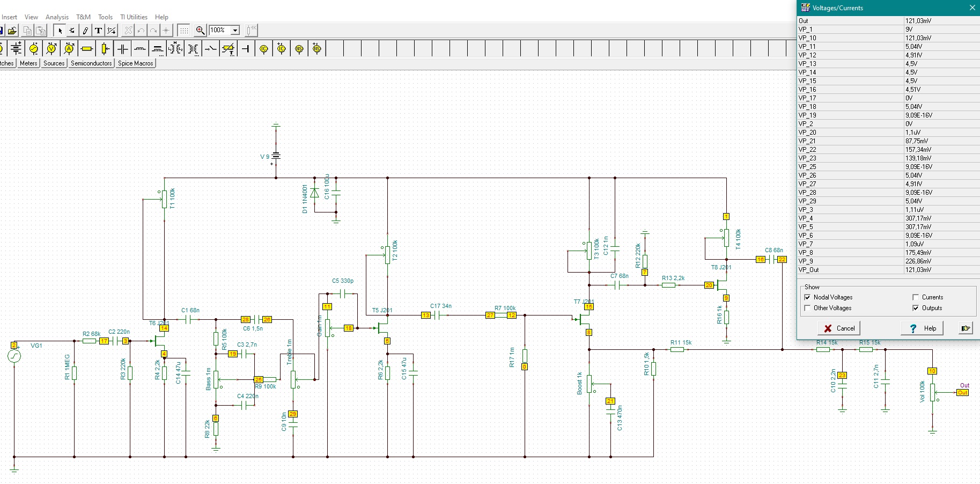Click the Help button in dialog
The image size is (980, 484).
[923, 328]
